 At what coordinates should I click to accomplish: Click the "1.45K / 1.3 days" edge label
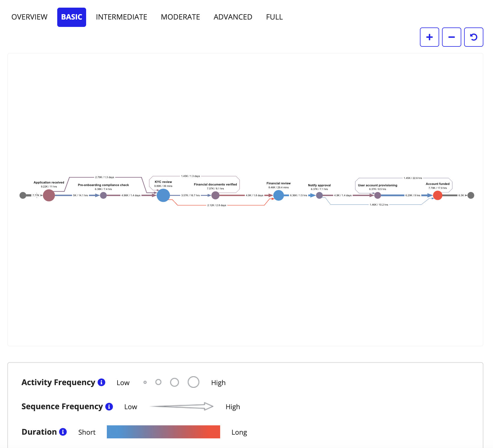click(190, 176)
